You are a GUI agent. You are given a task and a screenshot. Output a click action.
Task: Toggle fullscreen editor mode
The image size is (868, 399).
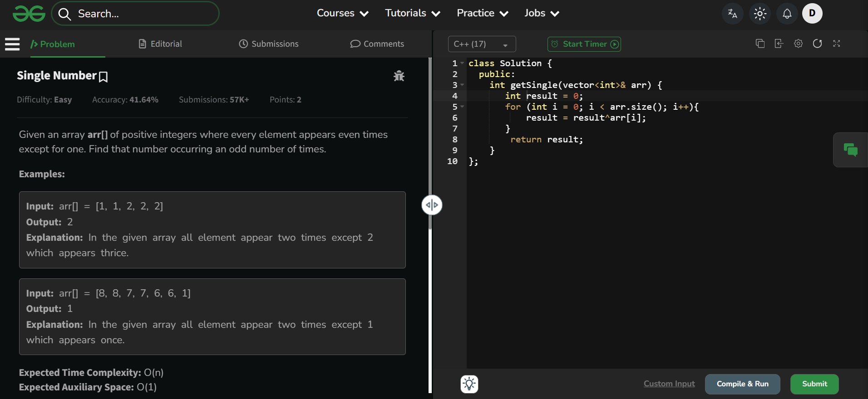point(837,44)
